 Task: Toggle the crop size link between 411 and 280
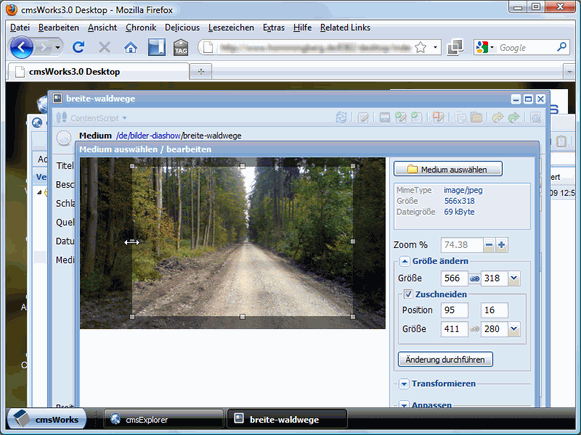click(475, 329)
